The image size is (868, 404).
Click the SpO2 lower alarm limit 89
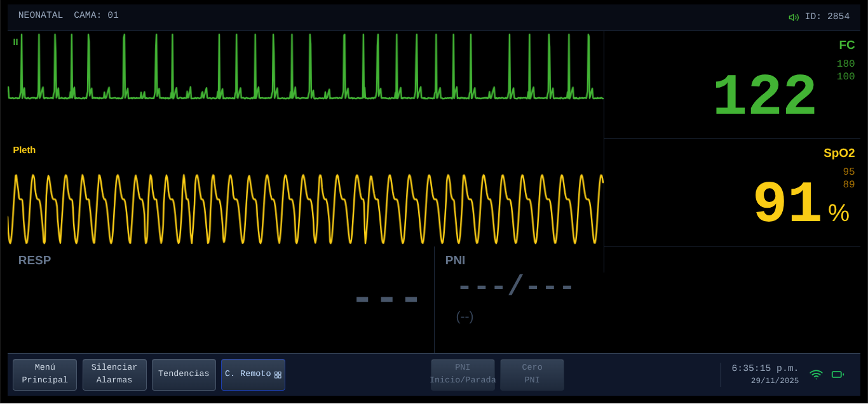click(x=848, y=185)
